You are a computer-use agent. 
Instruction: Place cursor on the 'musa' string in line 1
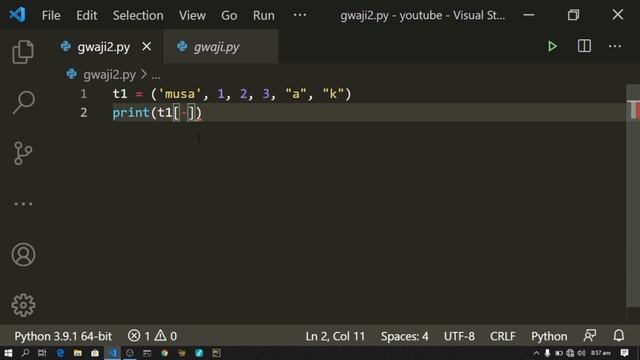[180, 94]
